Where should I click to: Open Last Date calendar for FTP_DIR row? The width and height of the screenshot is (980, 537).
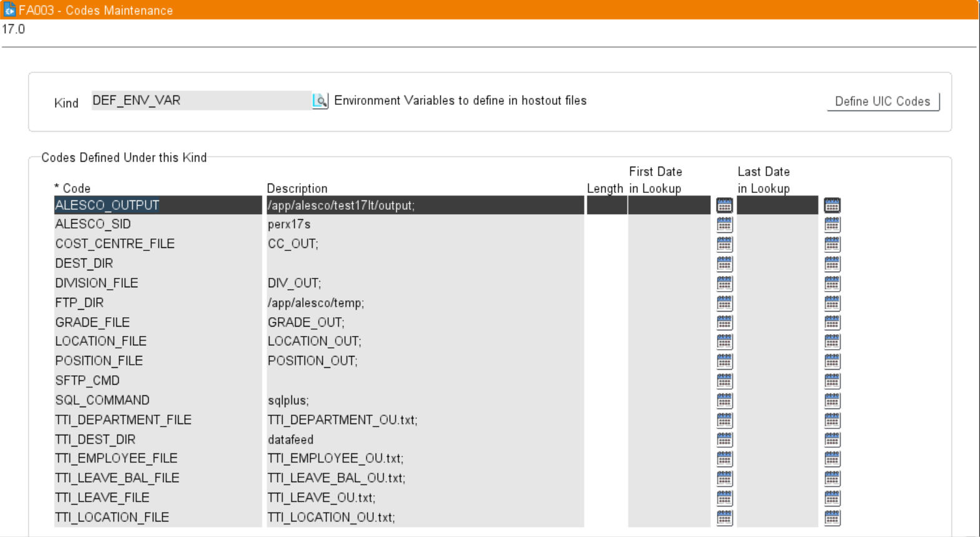pyautogui.click(x=832, y=303)
